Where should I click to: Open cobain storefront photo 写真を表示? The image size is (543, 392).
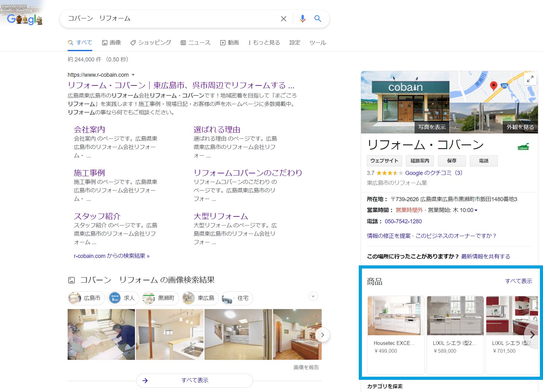click(405, 102)
